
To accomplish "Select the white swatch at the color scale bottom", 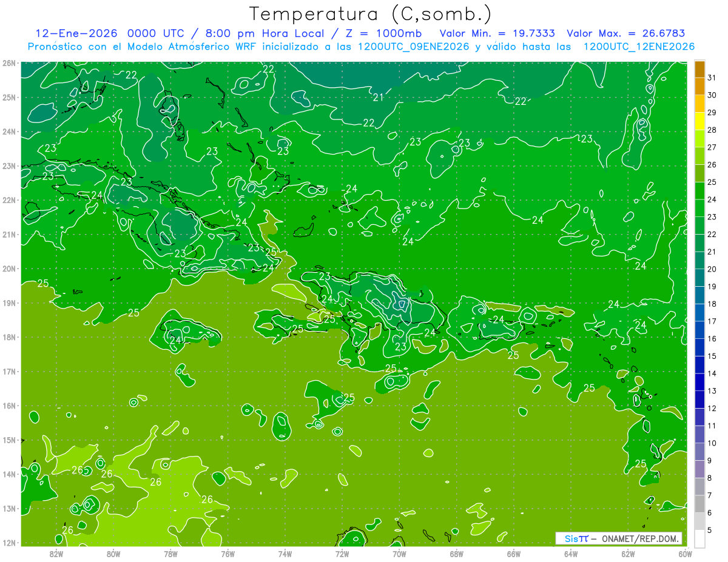I will pos(699,538).
